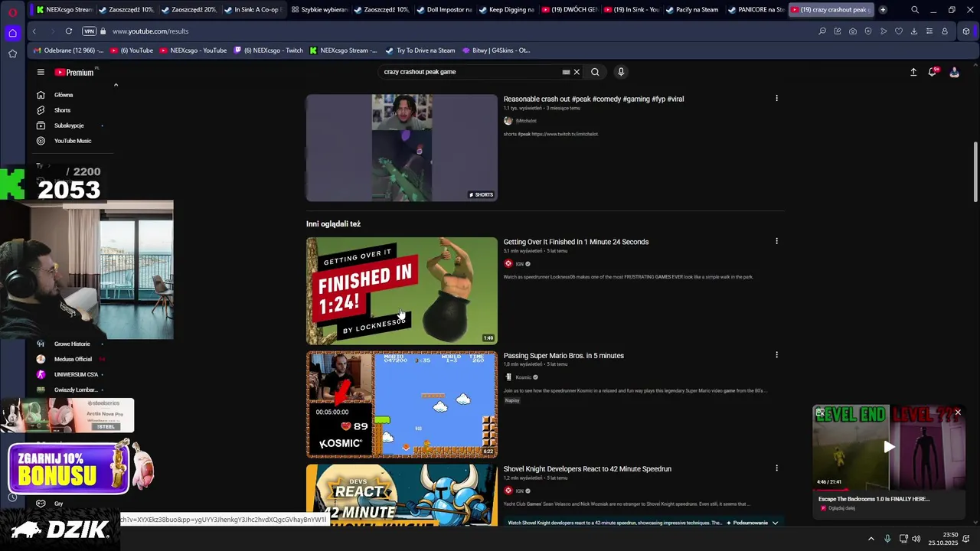
Task: Open (6) NEEXcsgo - Twitch bookmark
Action: pyautogui.click(x=268, y=51)
